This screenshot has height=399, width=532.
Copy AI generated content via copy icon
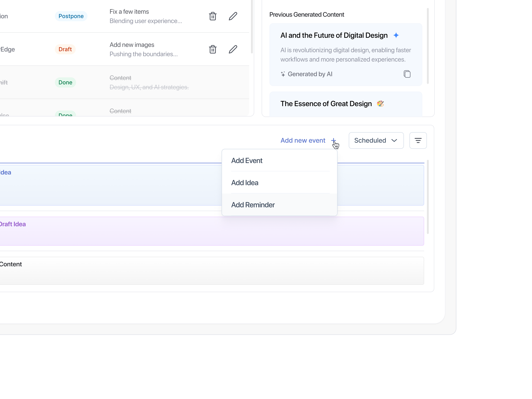407,74
